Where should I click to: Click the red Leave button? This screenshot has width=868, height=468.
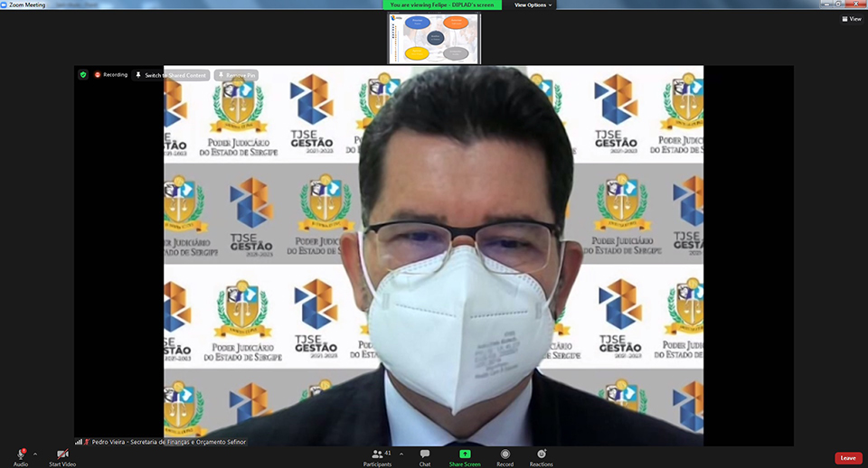click(x=847, y=458)
